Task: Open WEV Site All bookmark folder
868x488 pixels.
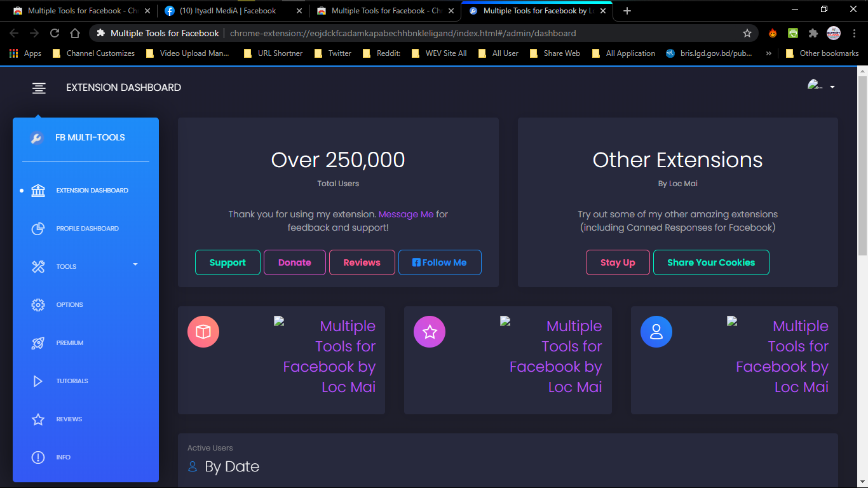Action: [x=439, y=53]
